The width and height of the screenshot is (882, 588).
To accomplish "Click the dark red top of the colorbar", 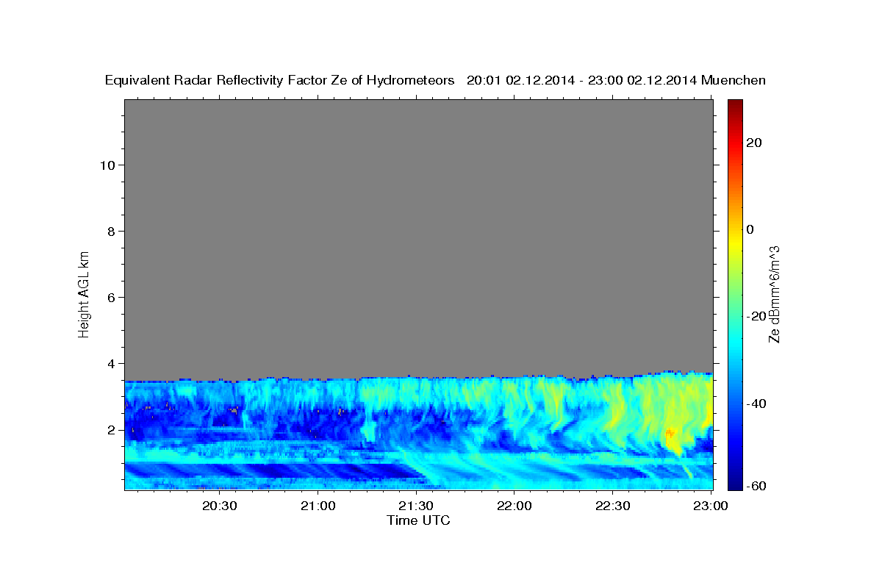I will [x=734, y=105].
